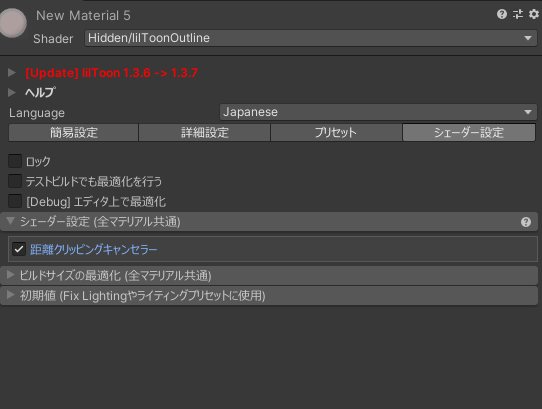
Task: Expand the lilToon update notice foldout
Action: point(12,73)
